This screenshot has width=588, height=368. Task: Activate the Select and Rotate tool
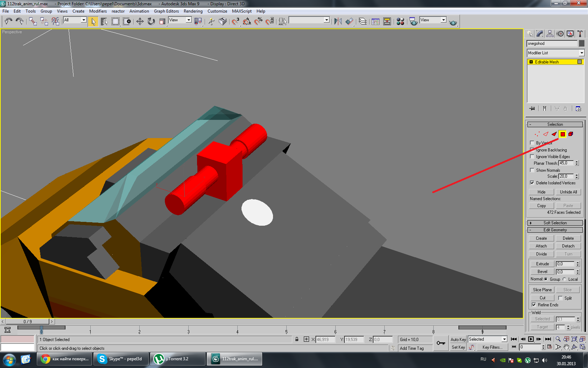pos(151,21)
